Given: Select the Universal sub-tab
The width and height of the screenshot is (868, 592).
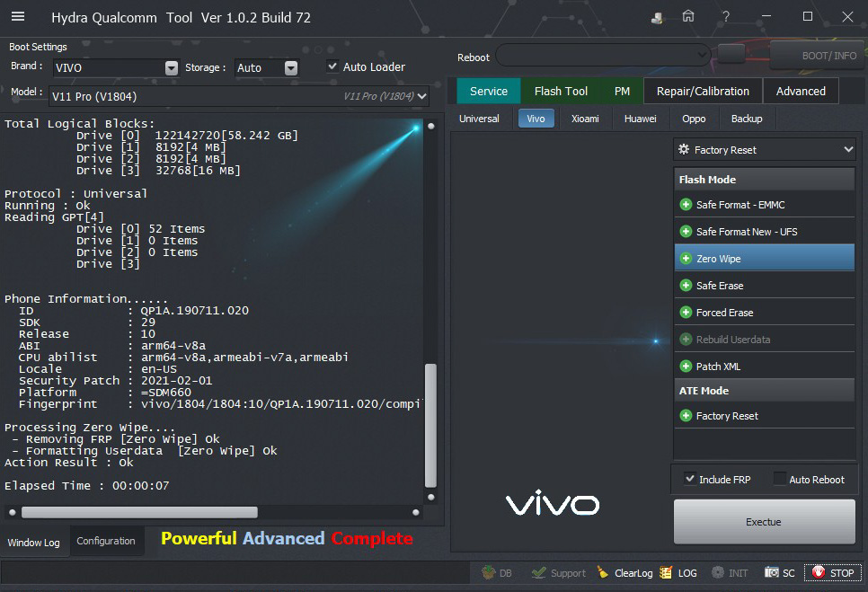Looking at the screenshot, I should tap(479, 119).
